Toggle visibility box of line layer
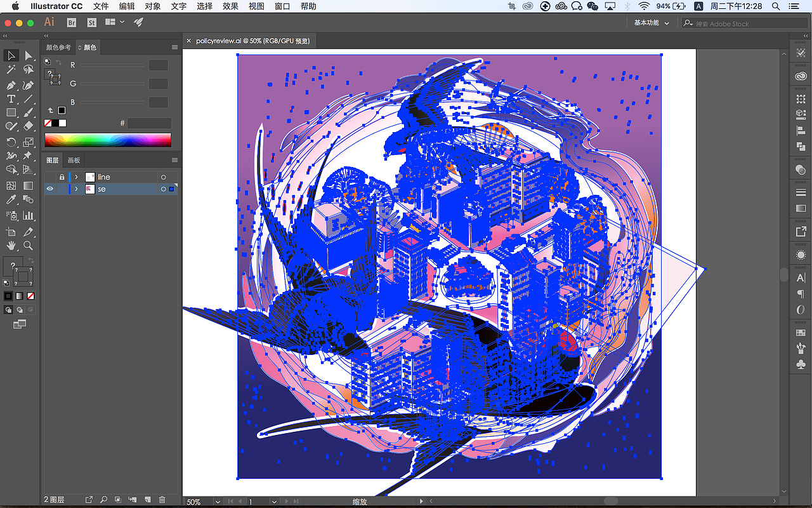Viewport: 812px width, 508px height. (x=50, y=177)
